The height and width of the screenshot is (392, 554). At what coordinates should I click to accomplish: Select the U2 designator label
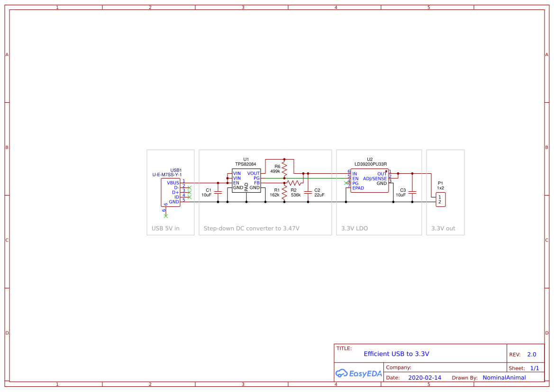click(370, 160)
